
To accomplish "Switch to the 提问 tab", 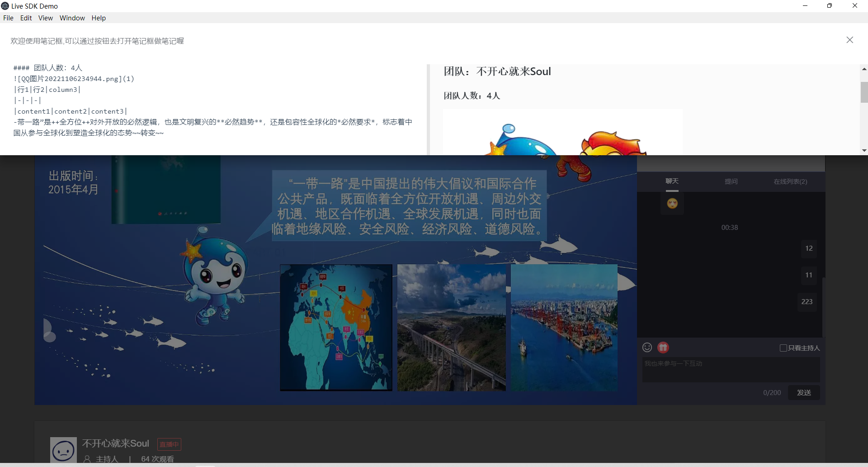I will pyautogui.click(x=731, y=181).
